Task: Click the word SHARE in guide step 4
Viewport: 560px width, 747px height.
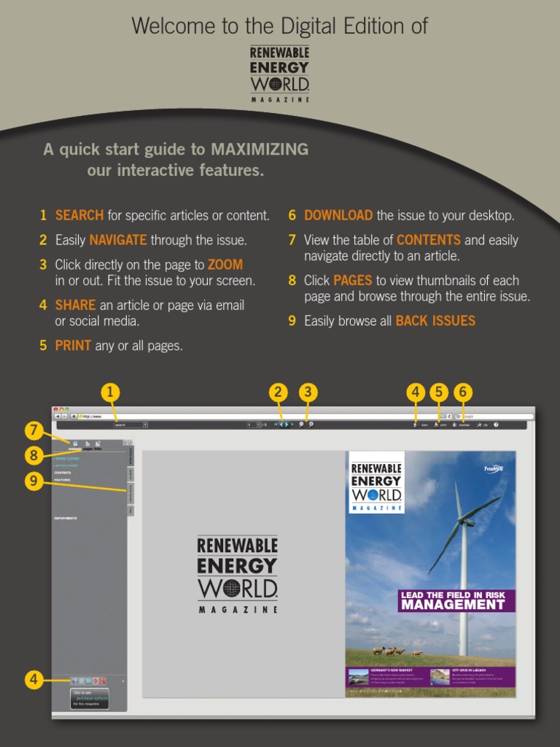Action: click(76, 305)
